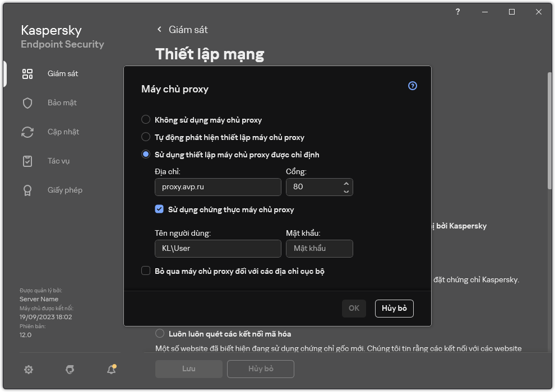
Task: Dismiss dialog with Hủy bỏ button
Action: pyautogui.click(x=394, y=309)
